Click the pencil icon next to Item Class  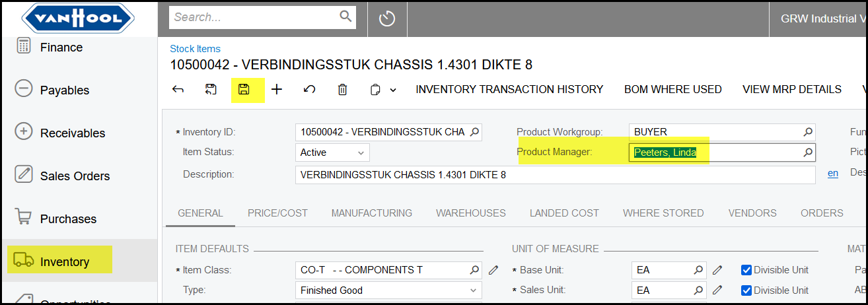click(493, 270)
